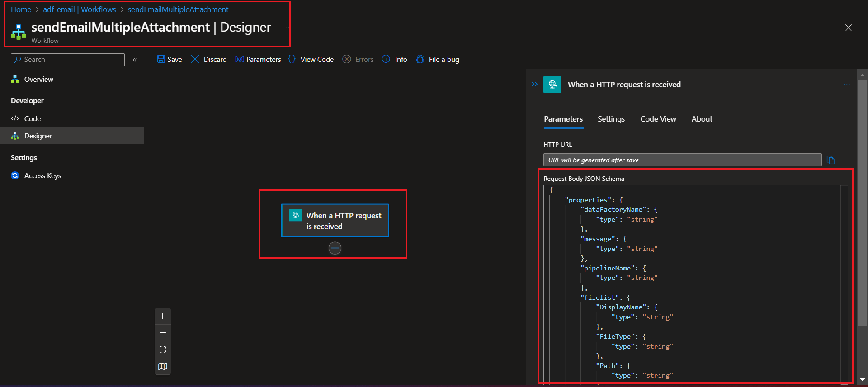The height and width of the screenshot is (387, 868).
Task: Click the Info button label
Action: click(401, 60)
